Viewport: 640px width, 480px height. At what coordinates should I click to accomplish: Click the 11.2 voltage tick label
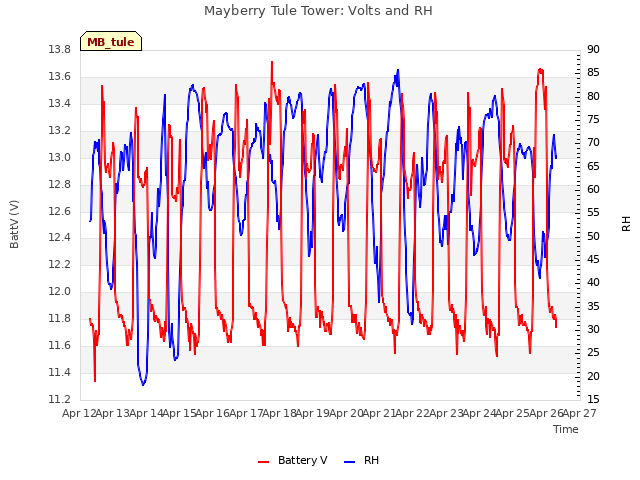coord(59,400)
